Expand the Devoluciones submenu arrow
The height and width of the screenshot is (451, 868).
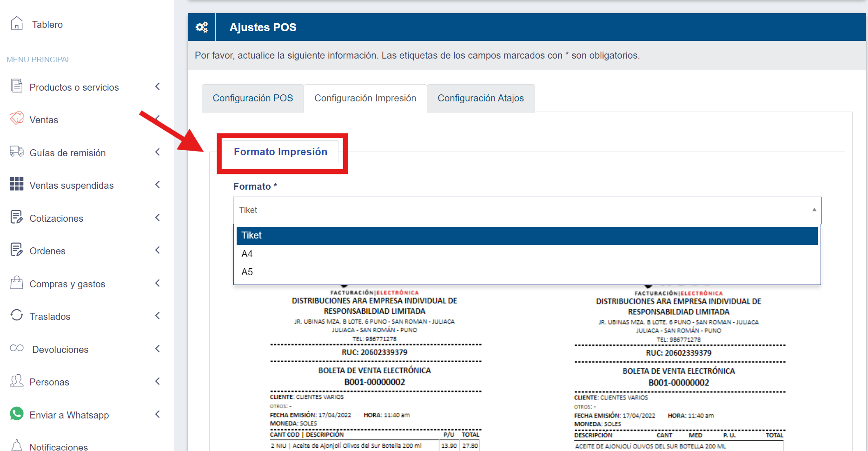pyautogui.click(x=158, y=349)
